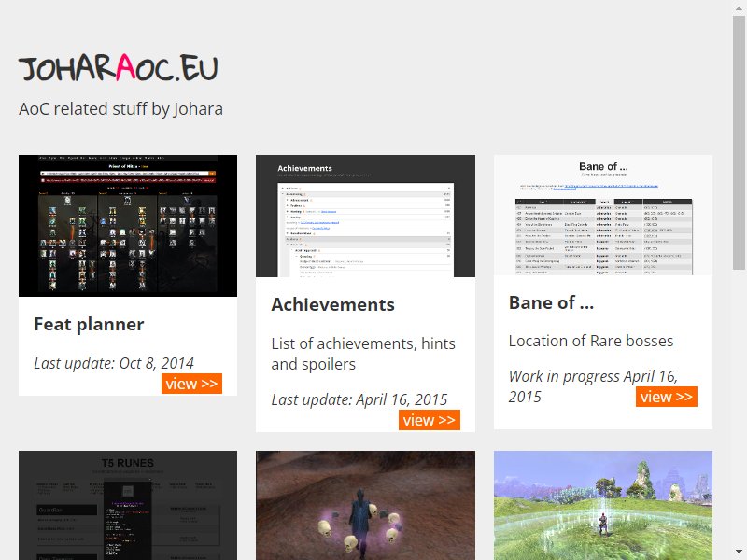Select the Bane of ... card heading
747x560 pixels.
(x=551, y=302)
